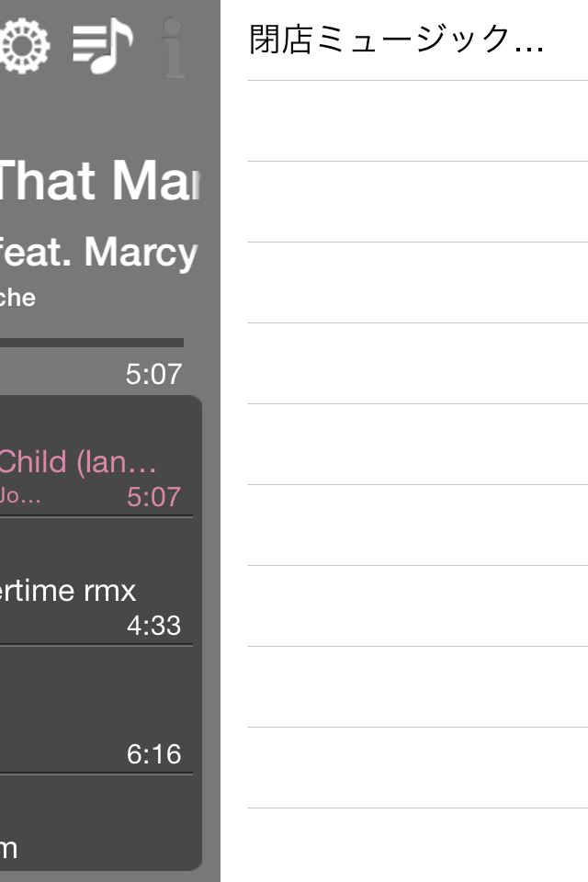Select the track lasting 6:16

96,710
